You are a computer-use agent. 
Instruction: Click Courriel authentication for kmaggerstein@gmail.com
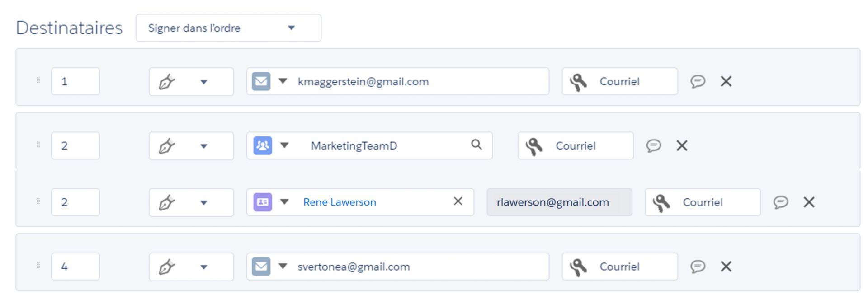[620, 81]
